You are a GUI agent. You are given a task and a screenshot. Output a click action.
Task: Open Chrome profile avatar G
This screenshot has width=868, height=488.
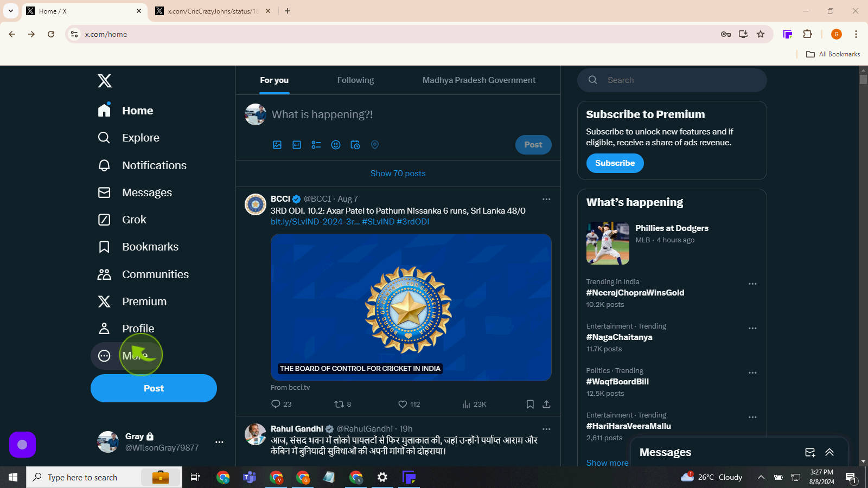pos(837,34)
